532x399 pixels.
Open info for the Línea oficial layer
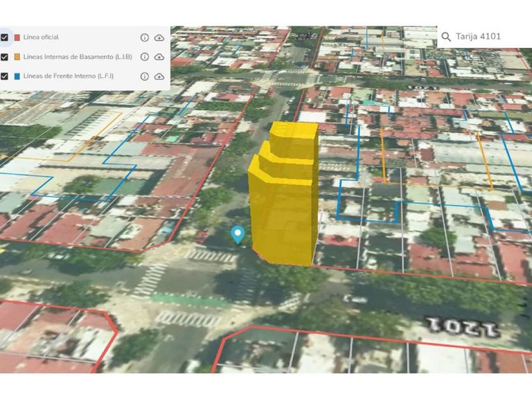(144, 37)
